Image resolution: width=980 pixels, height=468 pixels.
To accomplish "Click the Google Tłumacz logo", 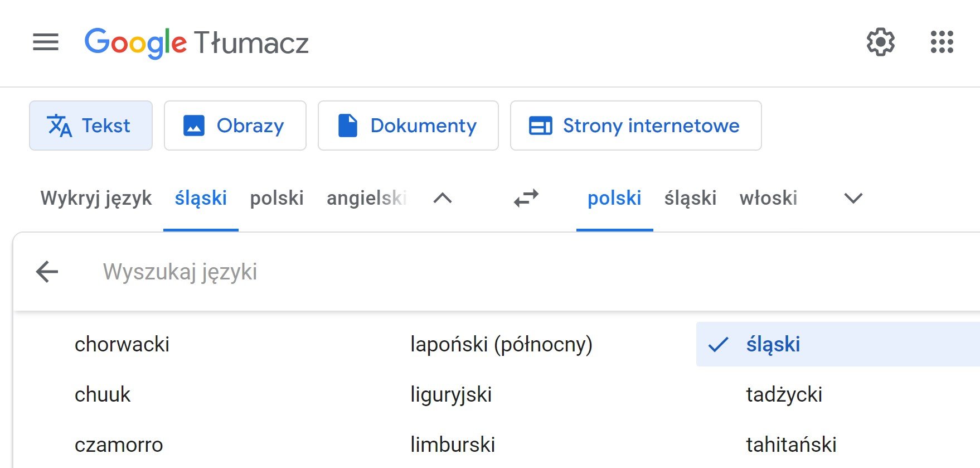I will (x=196, y=42).
